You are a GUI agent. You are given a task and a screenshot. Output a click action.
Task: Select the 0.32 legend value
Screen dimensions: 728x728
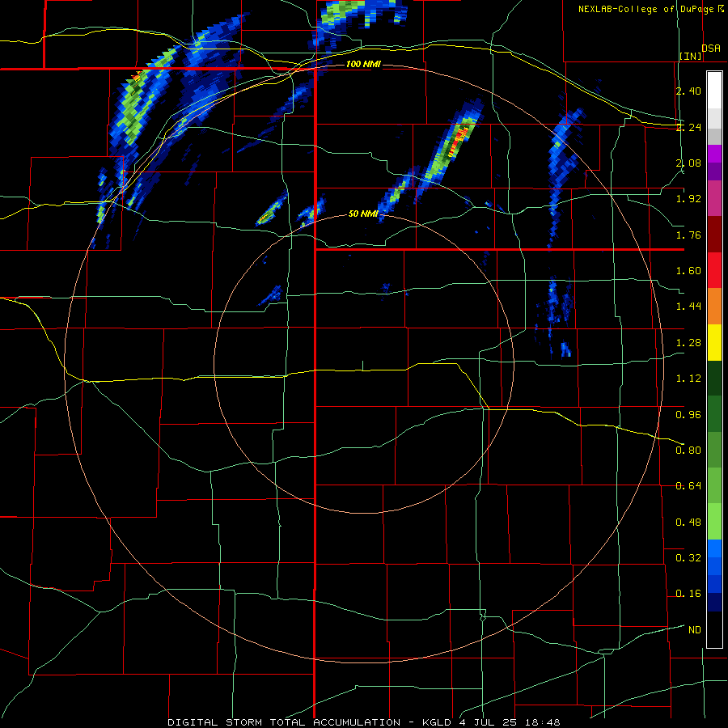[688, 558]
